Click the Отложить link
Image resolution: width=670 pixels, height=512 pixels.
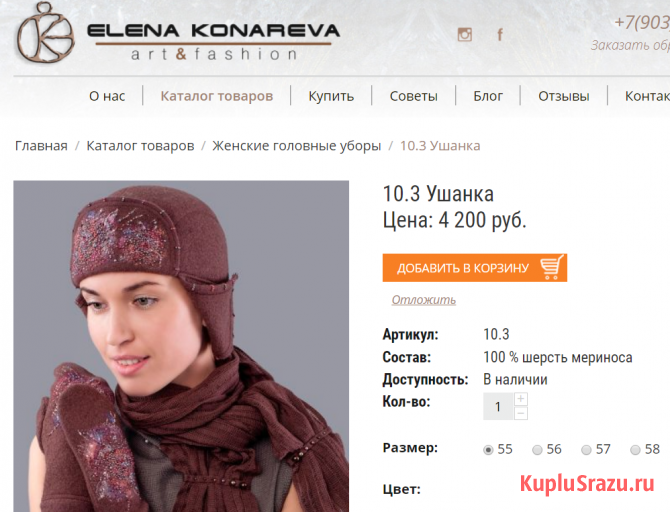424,300
